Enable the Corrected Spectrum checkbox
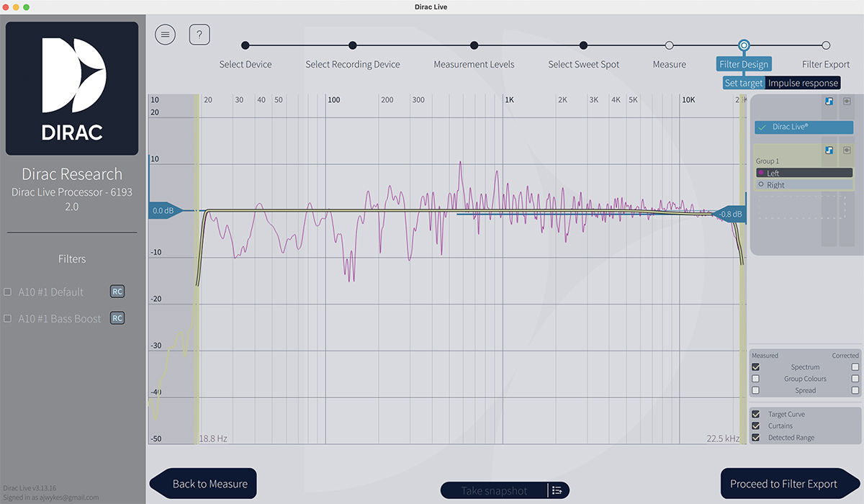The image size is (864, 504). pyautogui.click(x=855, y=367)
